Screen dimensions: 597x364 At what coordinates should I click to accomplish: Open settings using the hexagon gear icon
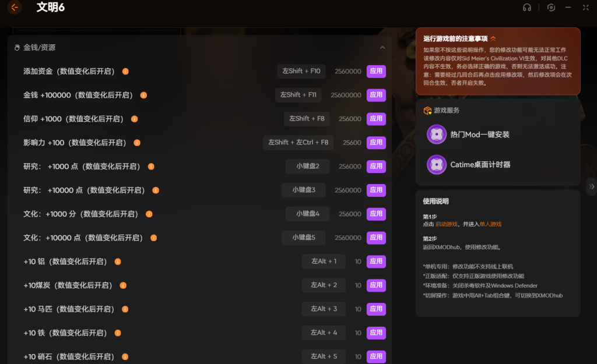551,8
